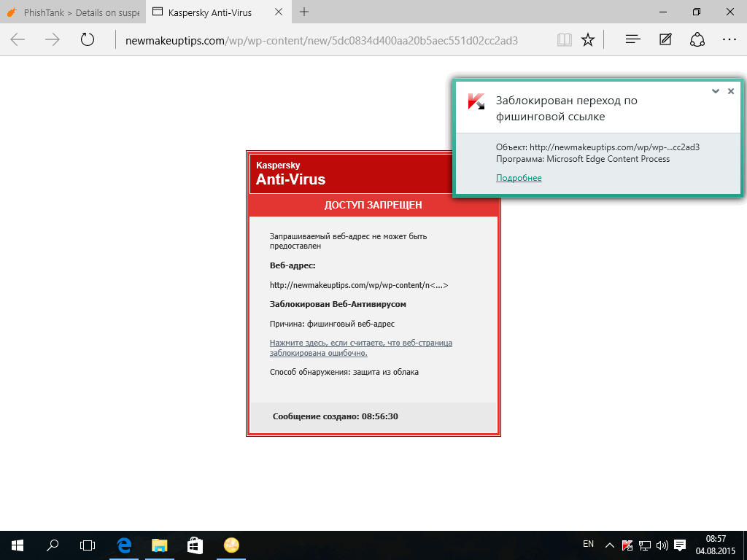Open a new browser tab
Viewport: 747px width, 560px height.
tap(303, 12)
